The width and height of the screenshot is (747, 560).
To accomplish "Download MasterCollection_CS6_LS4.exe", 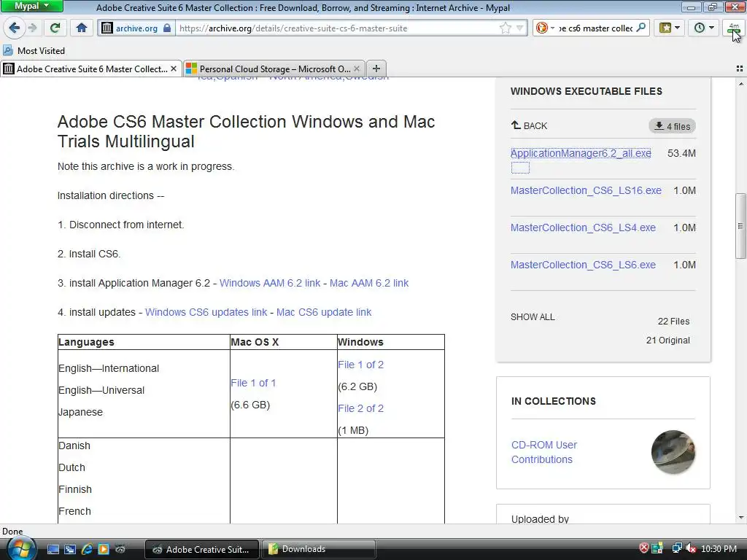I will pyautogui.click(x=583, y=227).
